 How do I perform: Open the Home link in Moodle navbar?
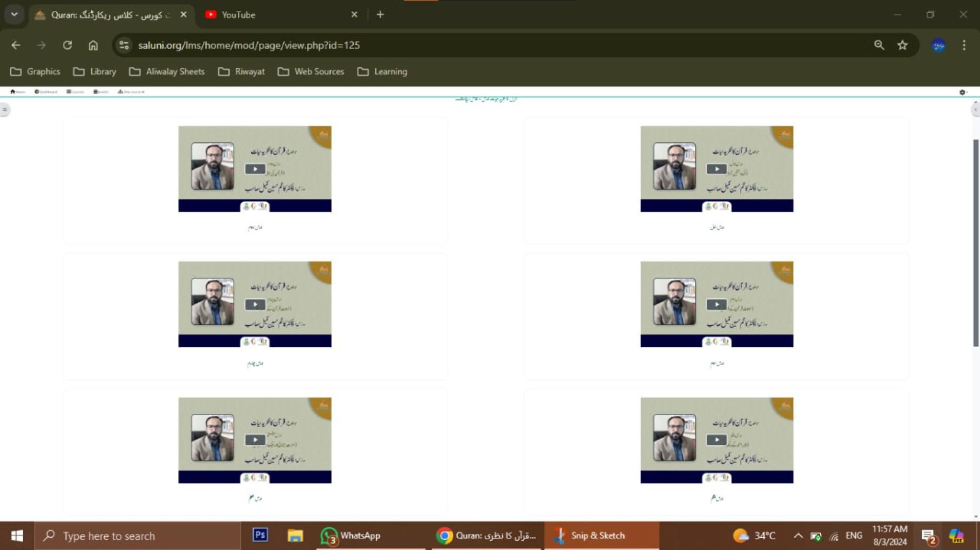coord(17,92)
